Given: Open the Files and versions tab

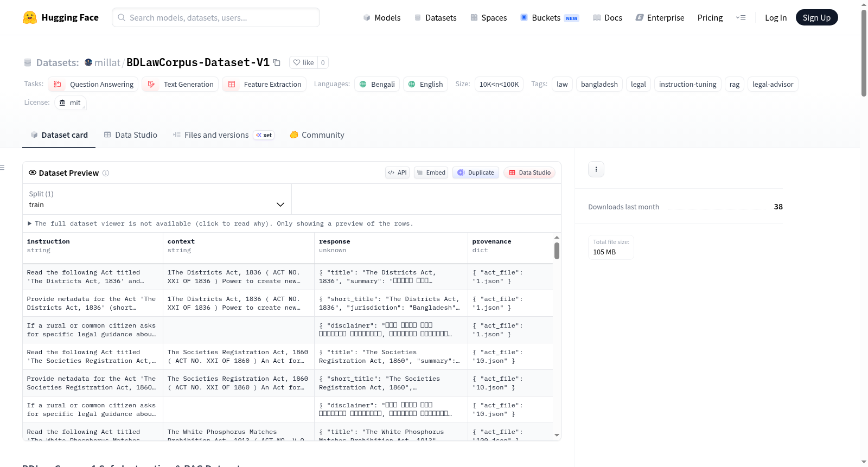Looking at the screenshot, I should click(224, 135).
